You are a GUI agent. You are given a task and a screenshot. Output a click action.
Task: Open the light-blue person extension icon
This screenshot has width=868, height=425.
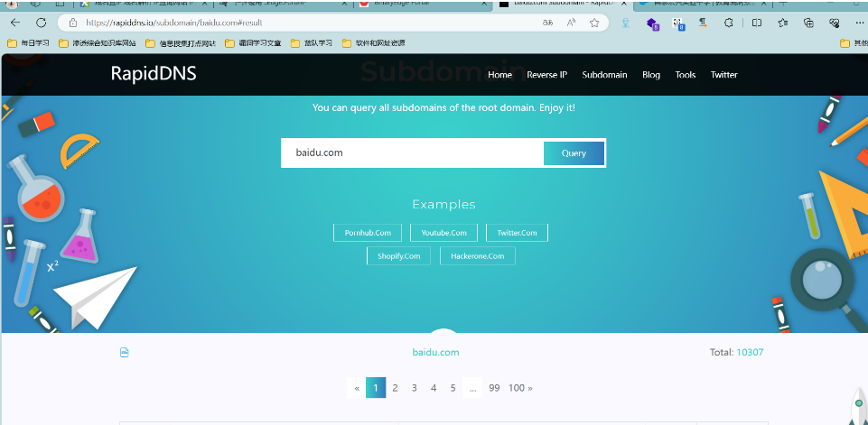[x=626, y=23]
